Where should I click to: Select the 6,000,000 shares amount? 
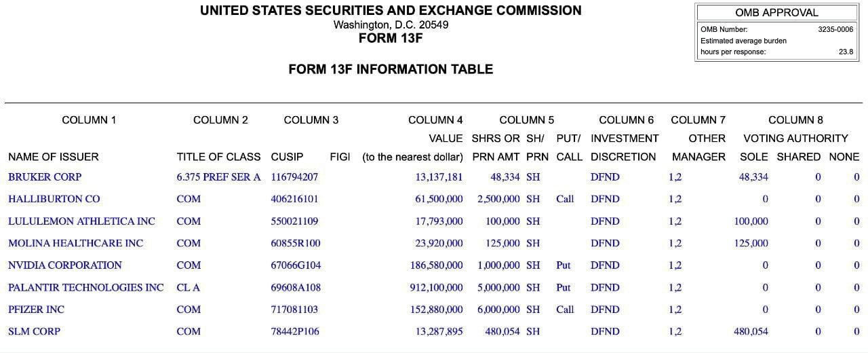tap(498, 310)
